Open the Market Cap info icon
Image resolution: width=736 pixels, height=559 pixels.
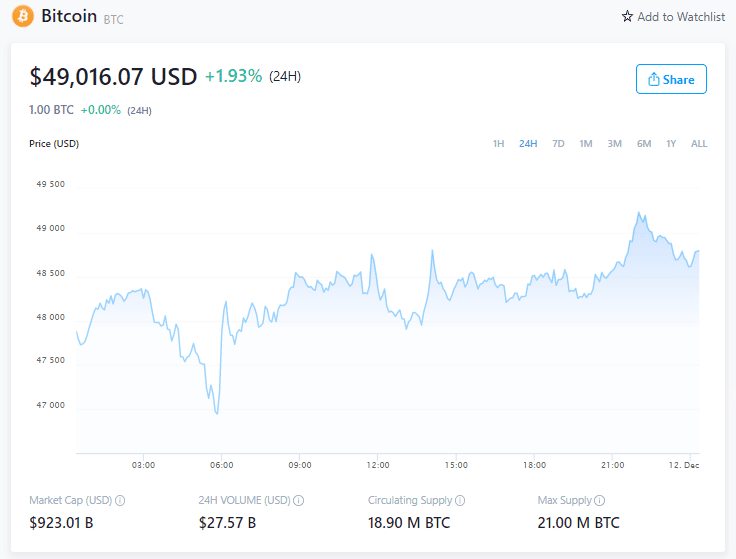pyautogui.click(x=120, y=500)
